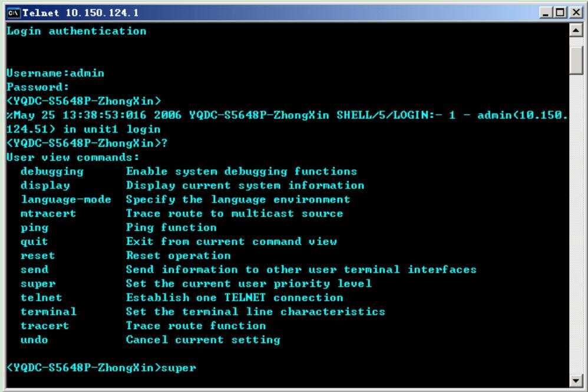Minimize the Telnet window
Screen dimensions: 588x392
545,13
